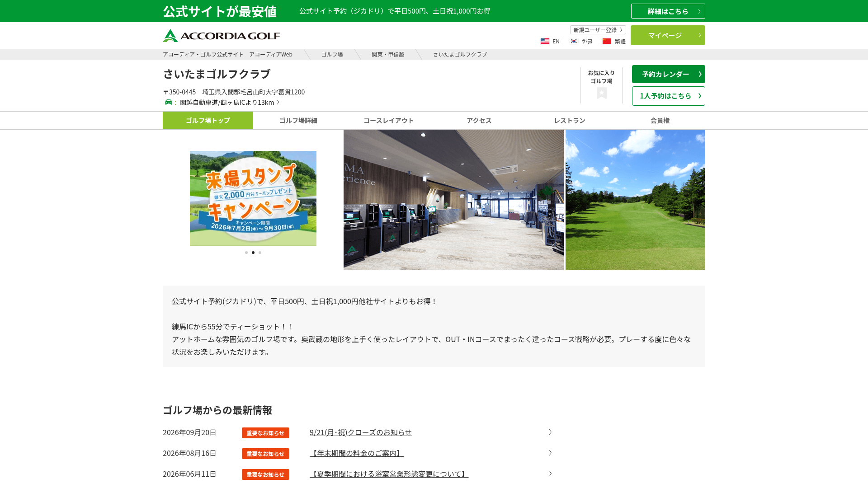Click chevron on 年末期間 news row
The height and width of the screenshot is (488, 868).
click(x=550, y=453)
